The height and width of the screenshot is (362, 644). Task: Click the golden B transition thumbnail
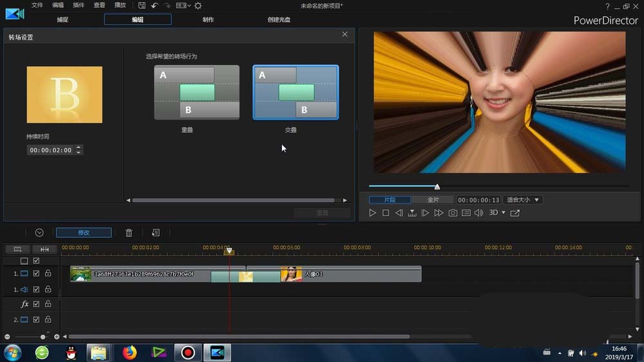click(64, 95)
